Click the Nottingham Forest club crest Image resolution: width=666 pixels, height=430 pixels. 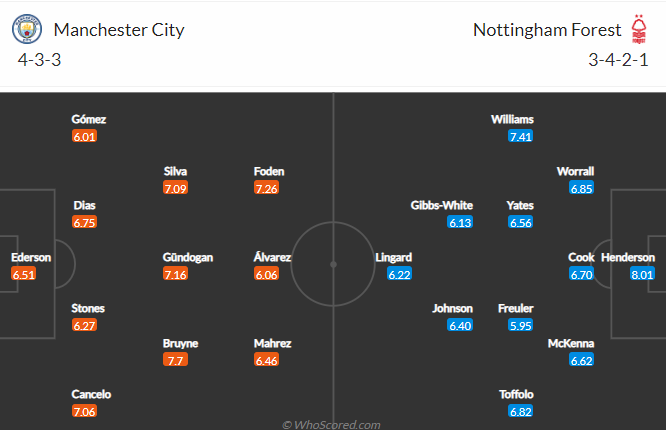pyautogui.click(x=639, y=29)
